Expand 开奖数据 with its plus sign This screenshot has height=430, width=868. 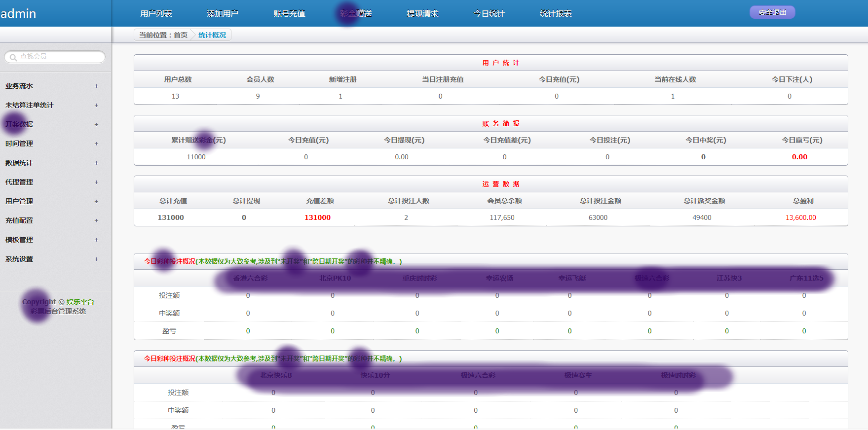click(96, 124)
